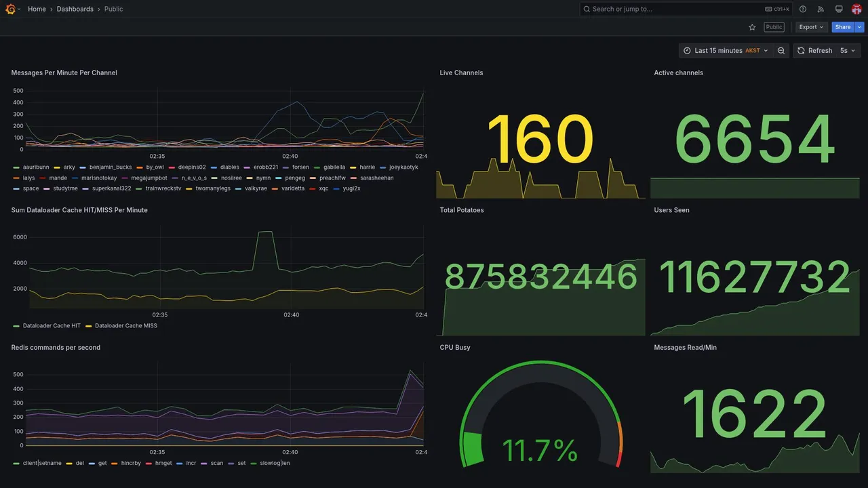Click the Refresh dashboard button
Viewport: 868px width, 488px height.
pyautogui.click(x=814, y=51)
